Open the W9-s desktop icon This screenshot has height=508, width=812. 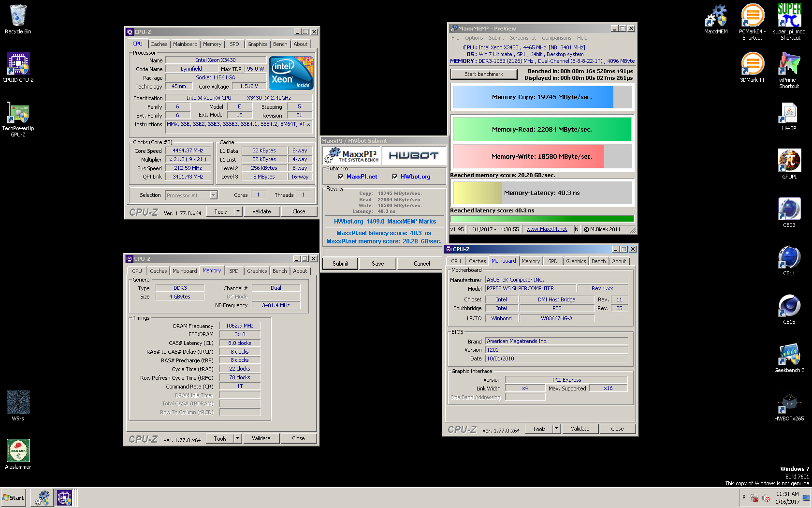coord(18,405)
